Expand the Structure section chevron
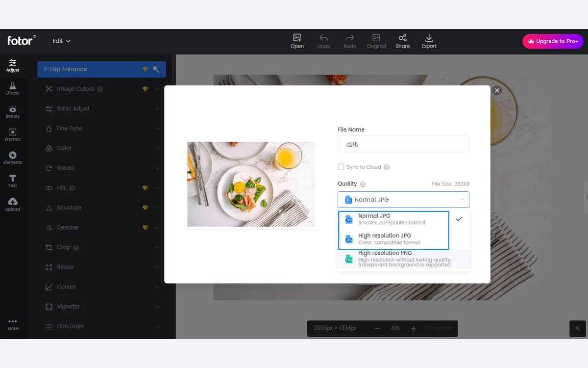588x368 pixels. point(157,208)
